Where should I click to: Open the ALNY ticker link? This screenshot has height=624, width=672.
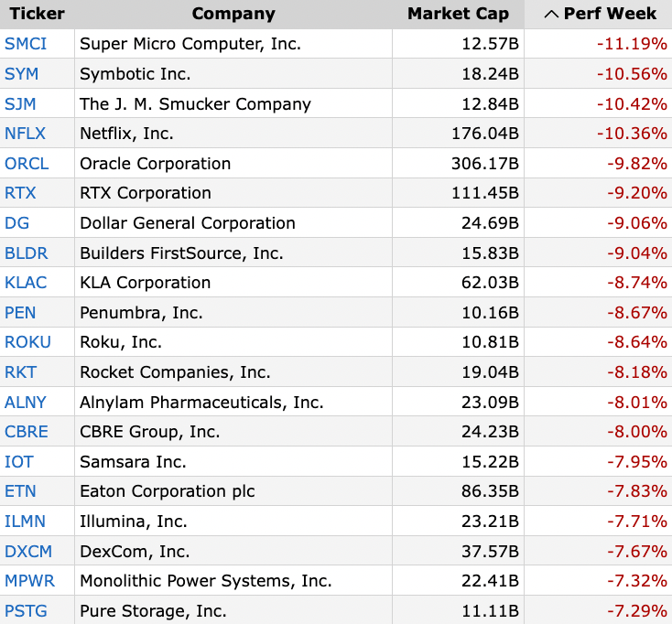(26, 402)
